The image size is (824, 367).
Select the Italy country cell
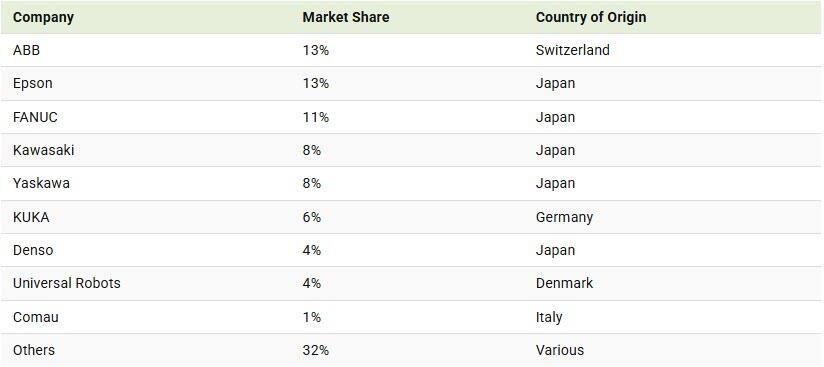(549, 318)
